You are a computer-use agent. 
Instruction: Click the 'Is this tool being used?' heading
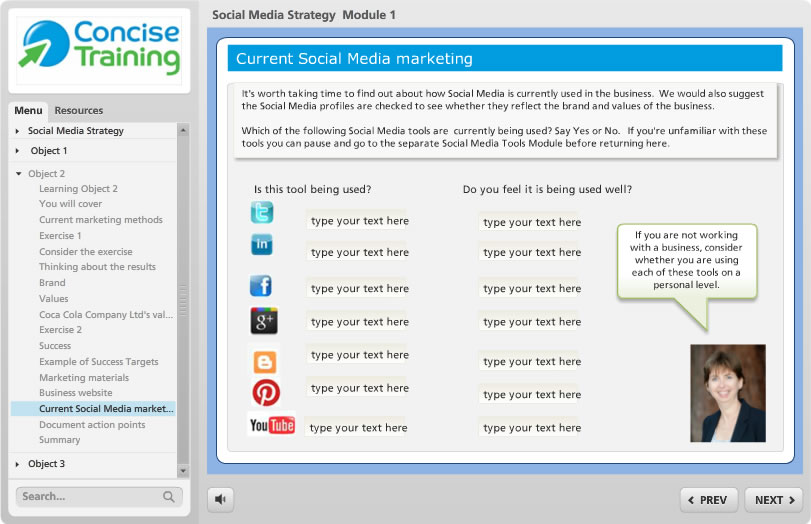pos(312,189)
